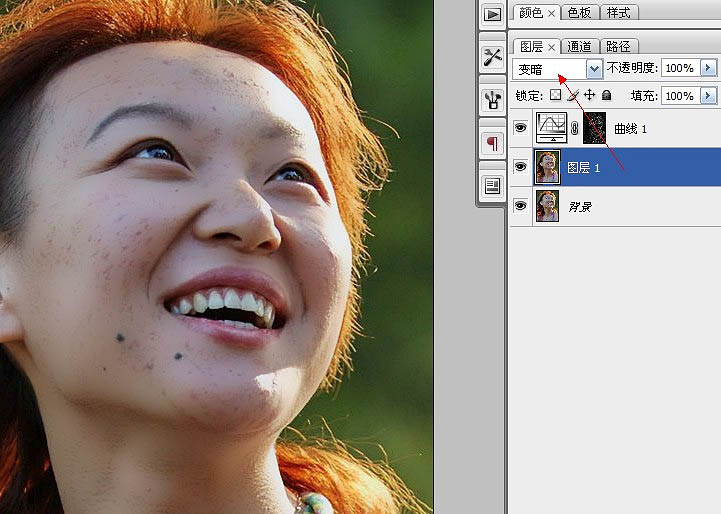Select the 图层 1 layer name
This screenshot has height=514, width=721.
click(x=584, y=167)
